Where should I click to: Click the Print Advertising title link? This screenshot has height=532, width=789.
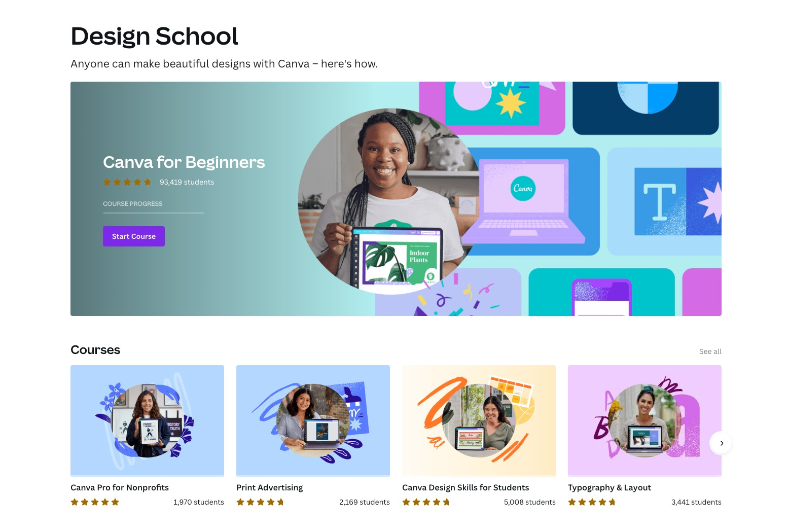(269, 487)
